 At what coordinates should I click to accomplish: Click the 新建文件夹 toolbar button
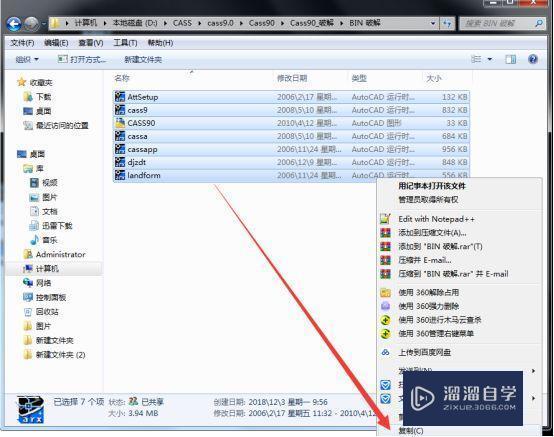click(x=143, y=59)
